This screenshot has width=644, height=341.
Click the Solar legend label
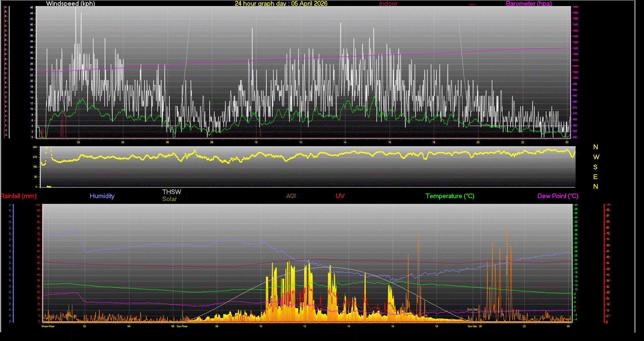click(x=169, y=199)
